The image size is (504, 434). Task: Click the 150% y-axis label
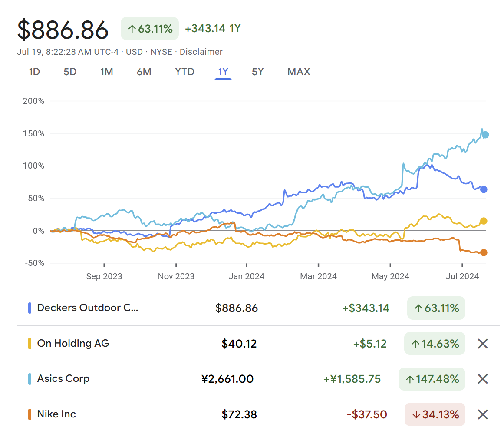[x=33, y=133]
